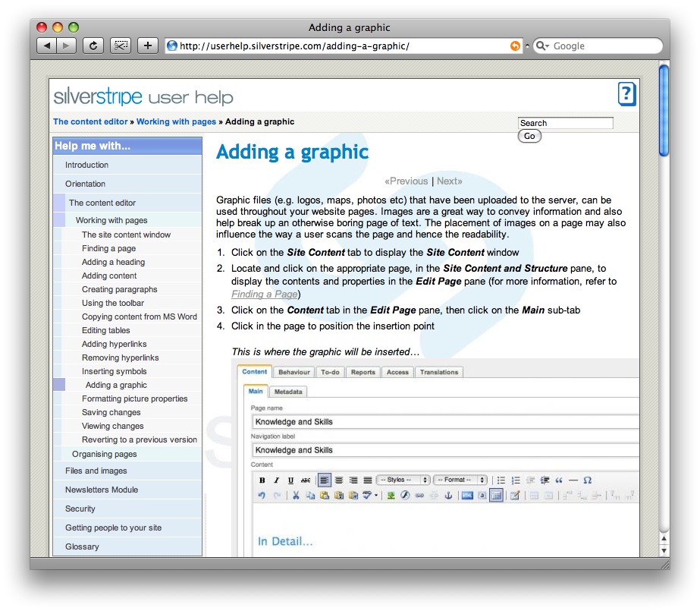Screen dimensions: 700x611
Task: Switch to the Behaviour tab
Action: [x=293, y=372]
